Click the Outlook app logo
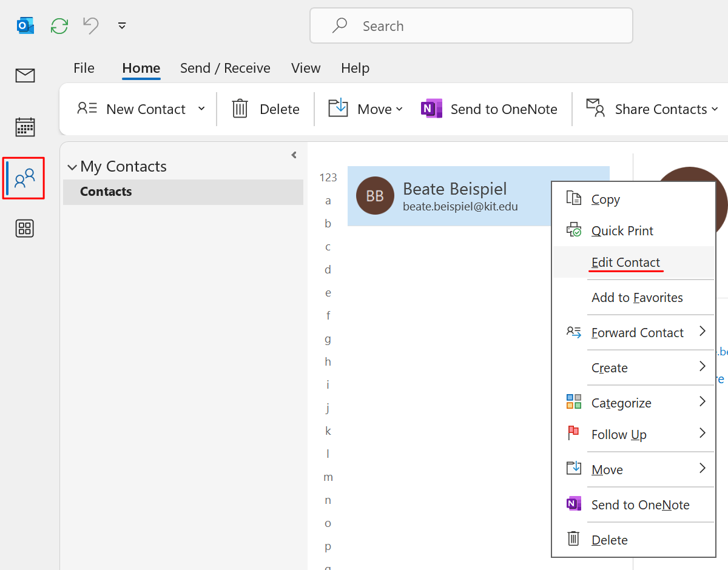Screen dimensions: 728x570 tap(25, 26)
